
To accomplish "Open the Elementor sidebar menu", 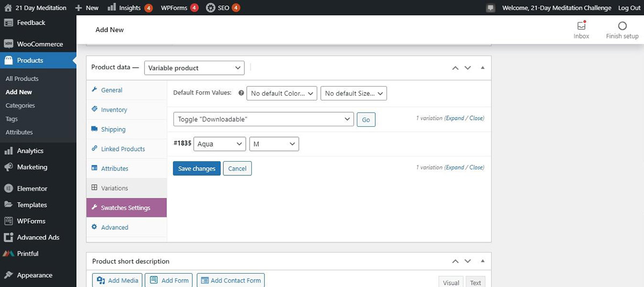I will coord(32,189).
